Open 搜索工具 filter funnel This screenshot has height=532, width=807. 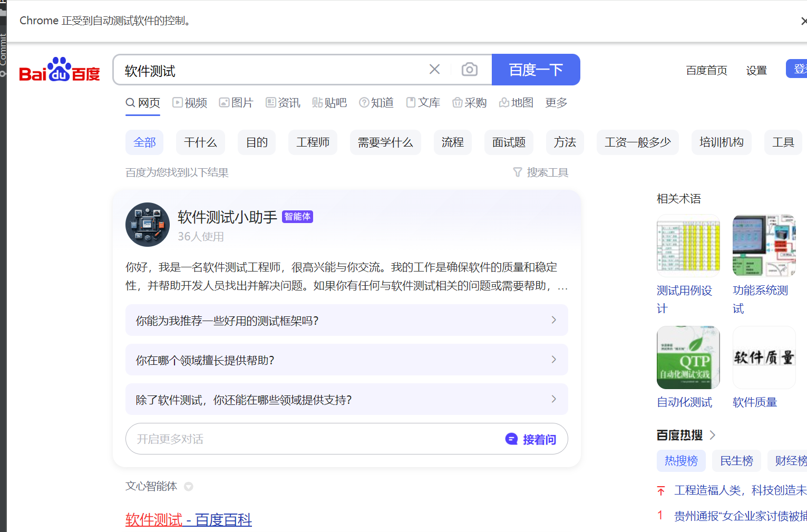pyautogui.click(x=540, y=172)
